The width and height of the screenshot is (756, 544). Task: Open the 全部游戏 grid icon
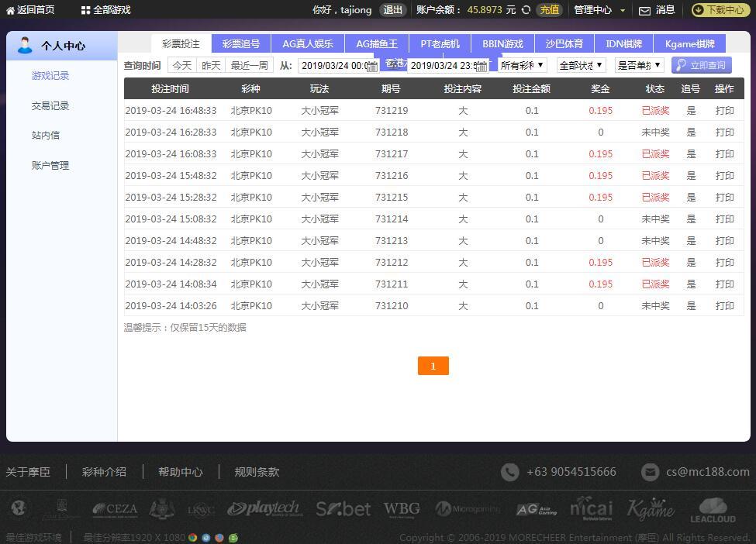tap(85, 10)
